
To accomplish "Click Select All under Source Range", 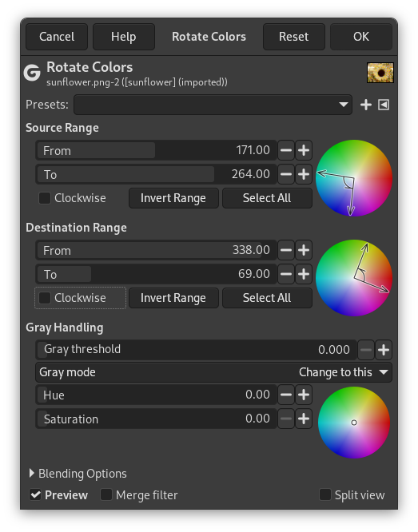I will (x=267, y=198).
